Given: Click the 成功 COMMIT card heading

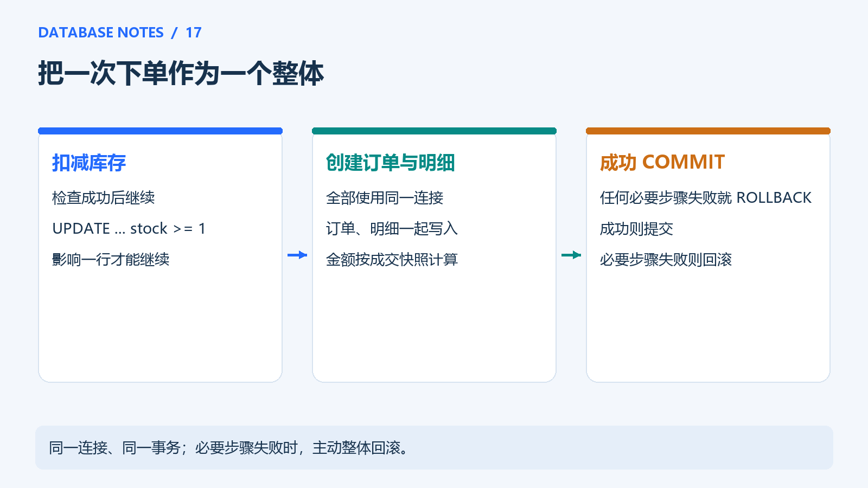Looking at the screenshot, I should click(x=662, y=163).
